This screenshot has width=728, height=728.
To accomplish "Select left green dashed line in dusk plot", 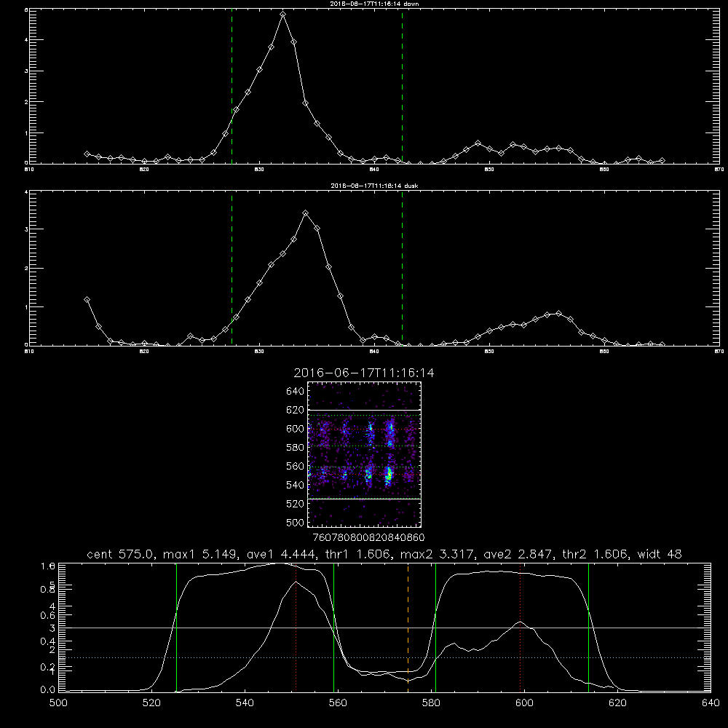I will pos(232,269).
